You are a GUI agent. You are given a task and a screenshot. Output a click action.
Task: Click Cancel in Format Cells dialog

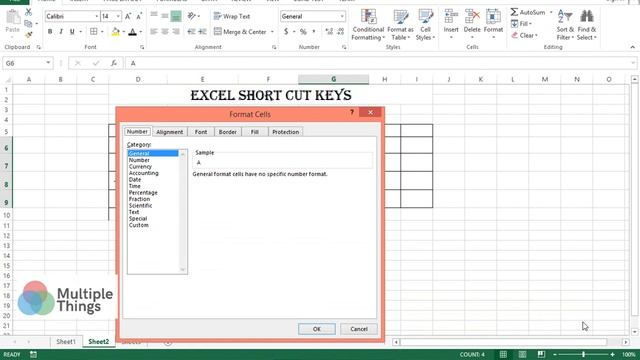click(359, 329)
